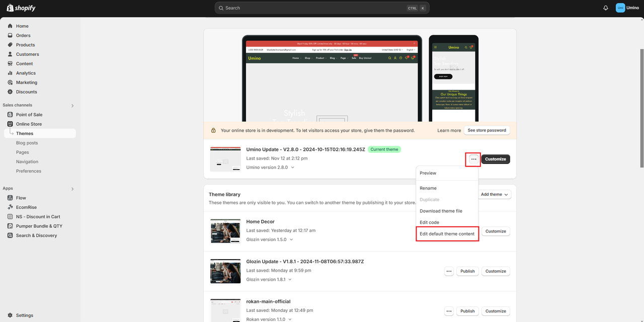
Task: Click the Content icon in sidebar
Action: (x=10, y=63)
